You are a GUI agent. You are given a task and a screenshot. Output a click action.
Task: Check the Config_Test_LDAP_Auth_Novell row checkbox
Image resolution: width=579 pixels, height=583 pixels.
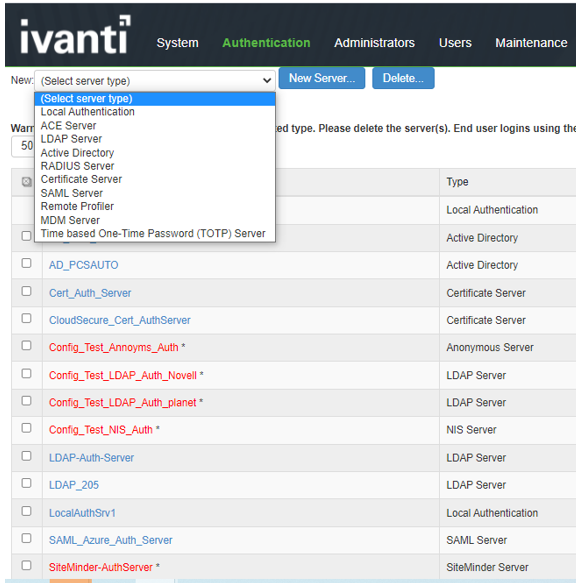(26, 374)
